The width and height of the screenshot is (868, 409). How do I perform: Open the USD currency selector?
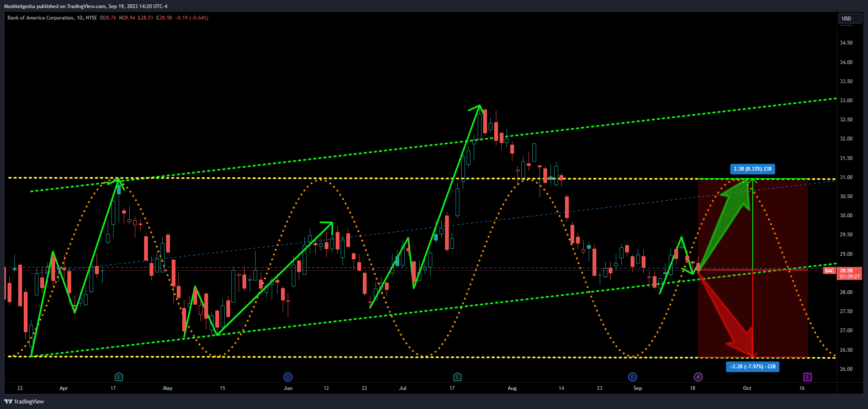850,18
